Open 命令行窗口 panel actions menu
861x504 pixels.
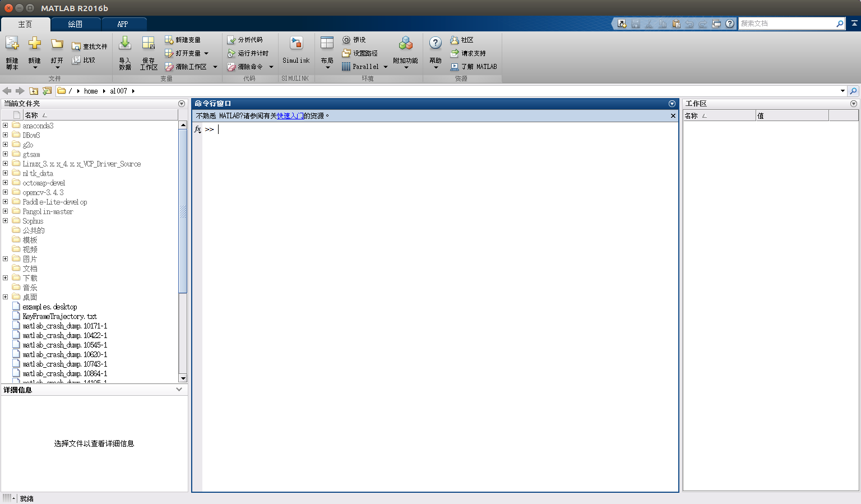(x=672, y=104)
